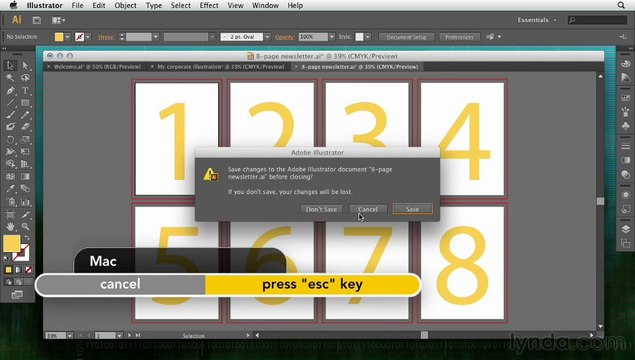The height and width of the screenshot is (360, 635).
Task: Expand the stroke weight dropdown
Action: pyautogui.click(x=156, y=37)
